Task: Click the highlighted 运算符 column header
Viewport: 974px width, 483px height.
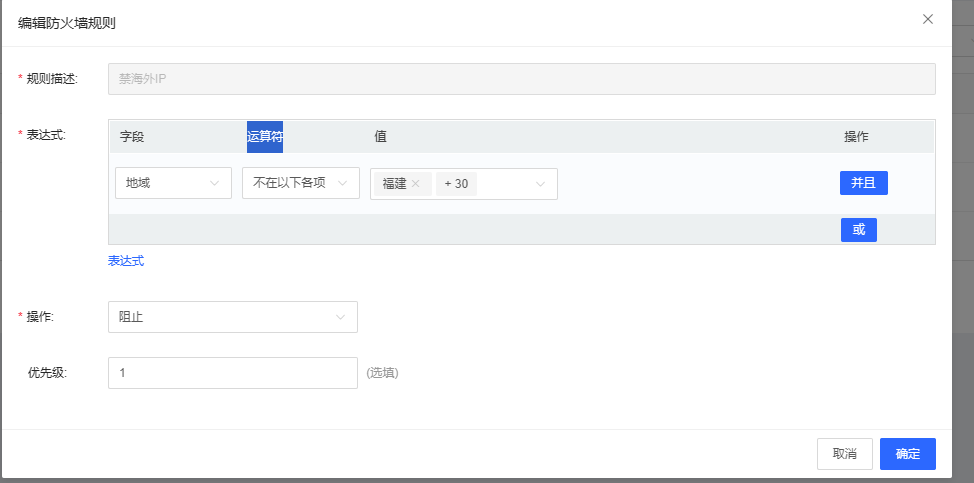Action: pos(265,137)
